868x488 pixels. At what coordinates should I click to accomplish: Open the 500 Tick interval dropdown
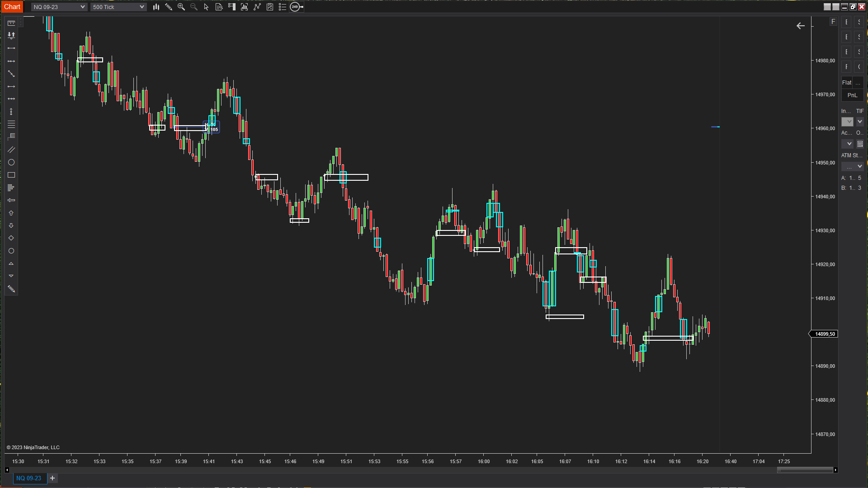click(x=118, y=7)
